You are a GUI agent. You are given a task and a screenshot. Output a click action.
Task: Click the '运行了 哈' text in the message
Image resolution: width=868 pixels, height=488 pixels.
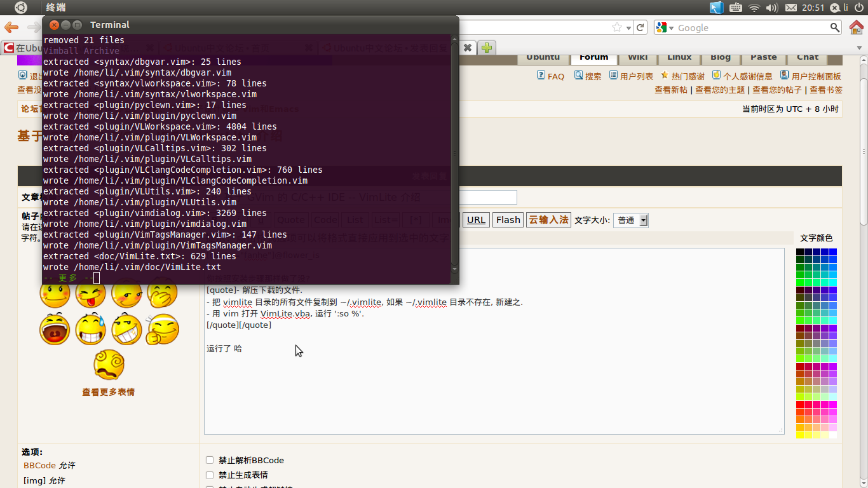[x=224, y=348]
